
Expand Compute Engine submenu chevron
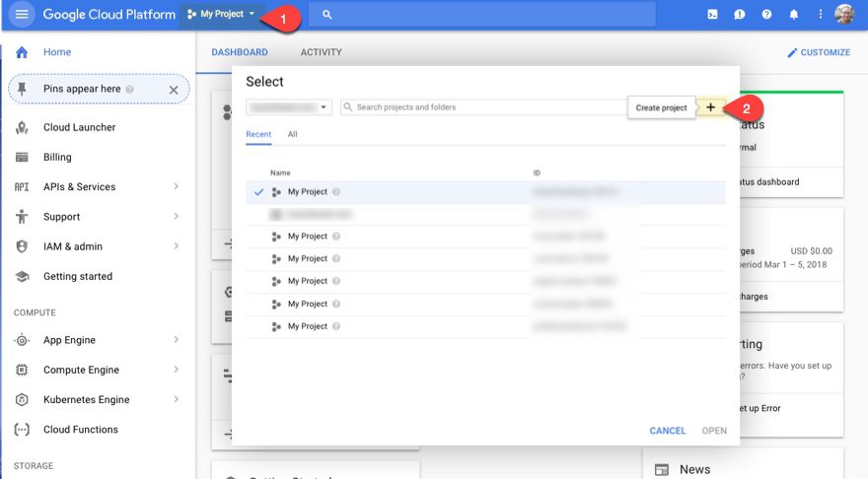coord(176,370)
